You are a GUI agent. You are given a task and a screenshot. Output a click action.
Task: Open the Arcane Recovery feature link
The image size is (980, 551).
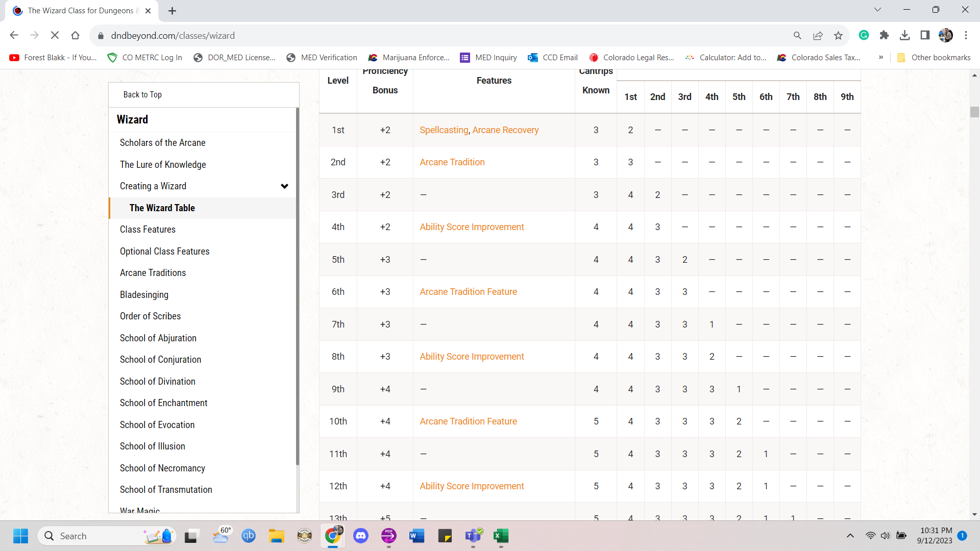pyautogui.click(x=505, y=130)
